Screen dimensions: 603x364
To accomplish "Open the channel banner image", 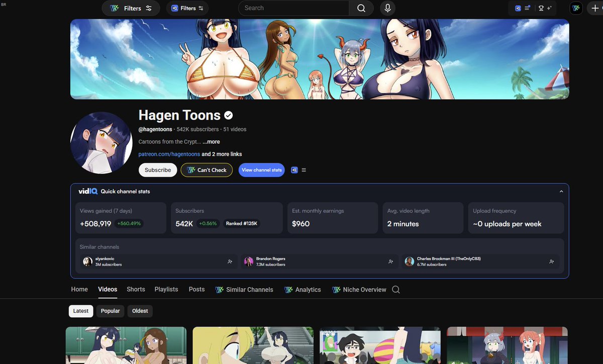I will click(x=320, y=59).
